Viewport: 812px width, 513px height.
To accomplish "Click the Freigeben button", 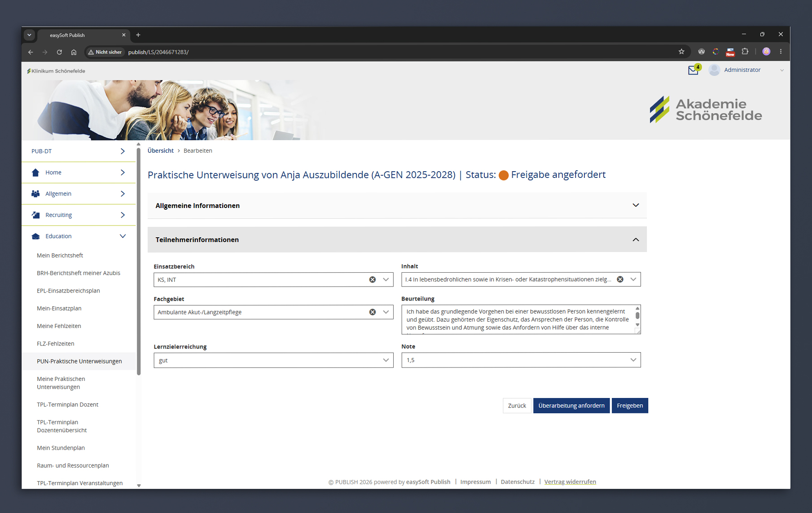I will coord(630,406).
